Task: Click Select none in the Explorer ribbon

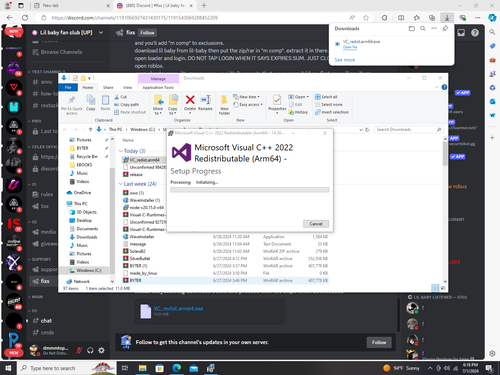Action: click(x=328, y=104)
